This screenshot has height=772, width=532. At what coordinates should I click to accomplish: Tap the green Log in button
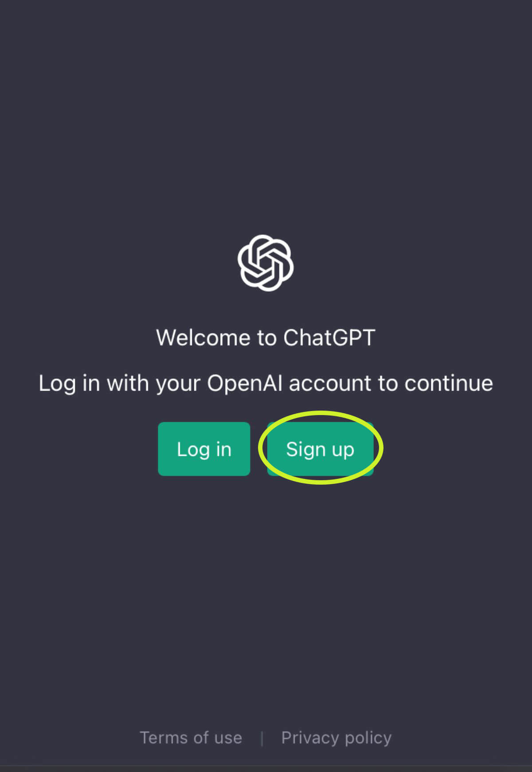pyautogui.click(x=204, y=449)
